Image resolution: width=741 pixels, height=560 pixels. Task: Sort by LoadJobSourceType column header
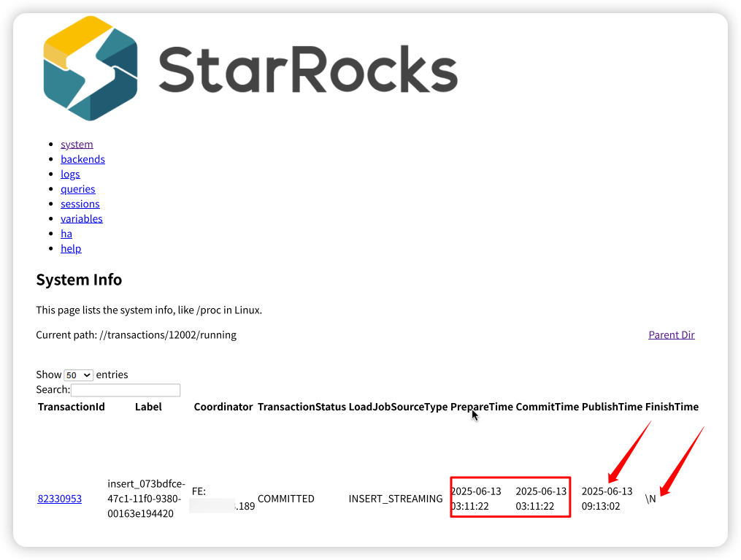[398, 407]
